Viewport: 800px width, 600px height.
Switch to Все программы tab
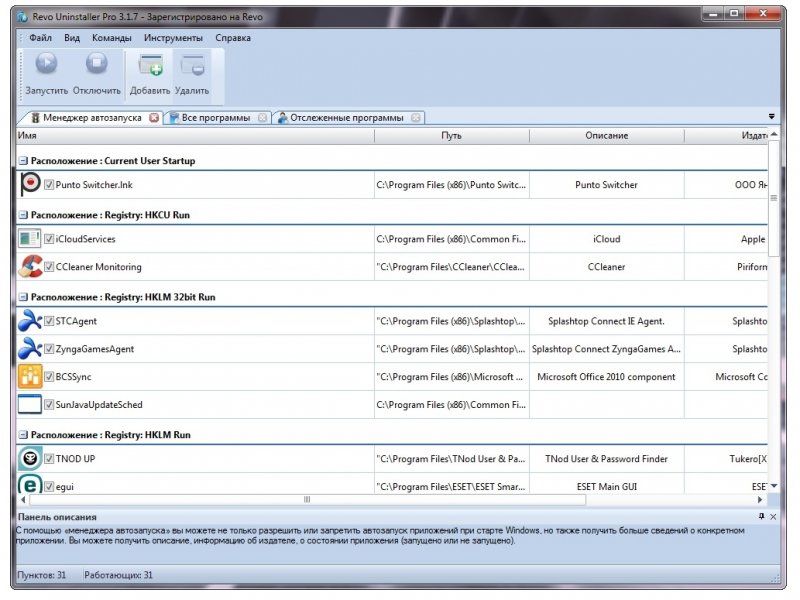[x=216, y=117]
